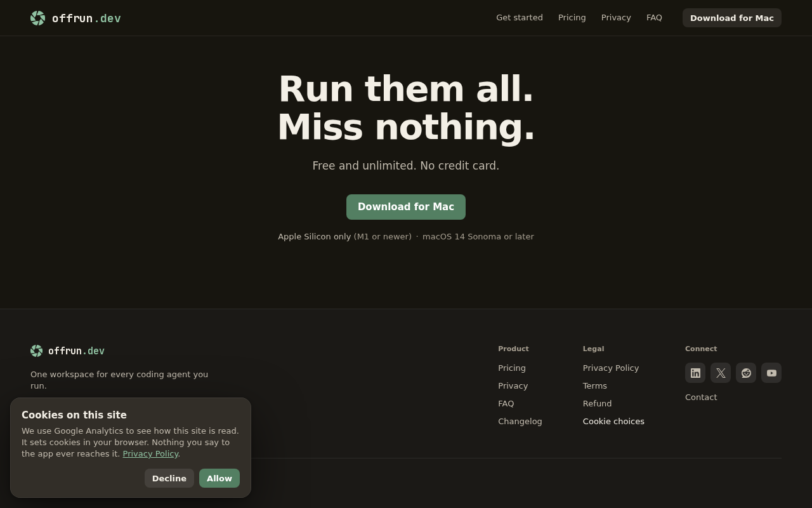The image size is (812, 508).
Task: Open the footer Pricing link
Action: click(x=512, y=368)
